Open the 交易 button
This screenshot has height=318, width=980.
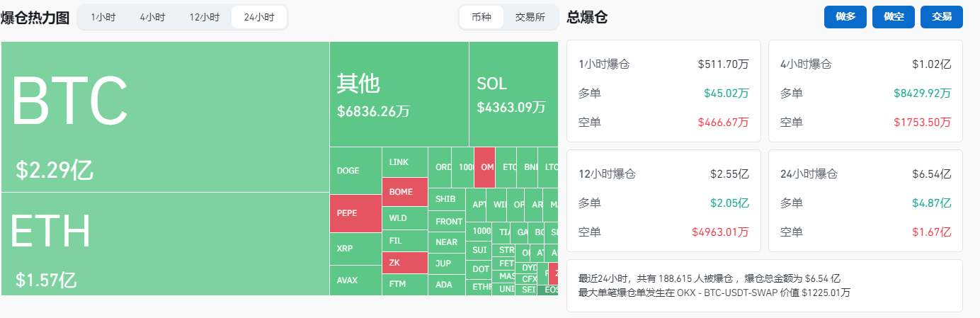(x=942, y=17)
